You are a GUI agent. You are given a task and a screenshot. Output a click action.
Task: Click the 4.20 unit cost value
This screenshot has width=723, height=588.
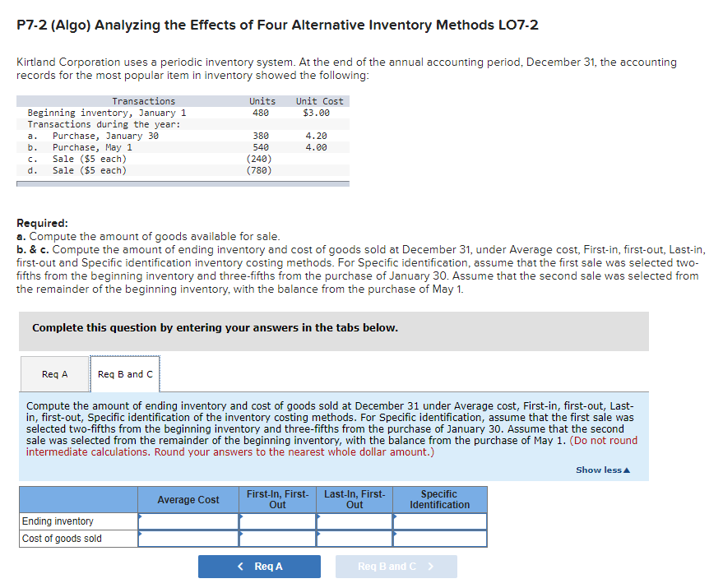click(317, 136)
